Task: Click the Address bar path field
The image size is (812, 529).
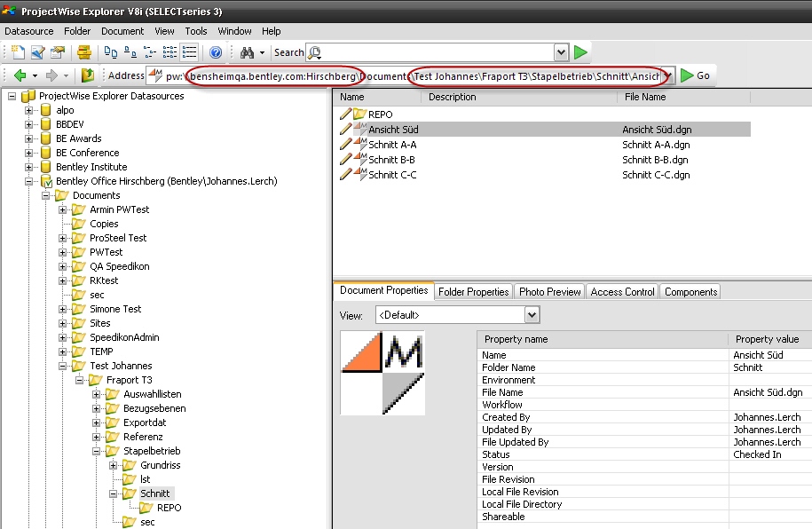Action: pyautogui.click(x=405, y=76)
